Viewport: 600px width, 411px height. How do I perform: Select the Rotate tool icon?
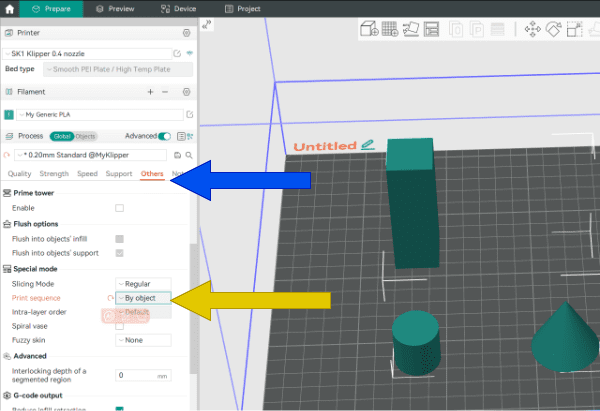click(553, 29)
